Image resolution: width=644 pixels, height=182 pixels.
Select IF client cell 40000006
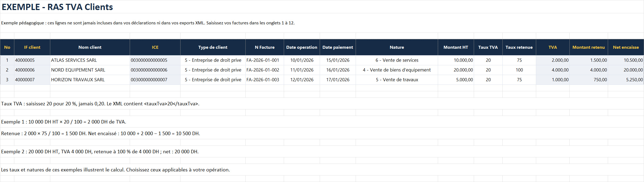click(x=32, y=70)
